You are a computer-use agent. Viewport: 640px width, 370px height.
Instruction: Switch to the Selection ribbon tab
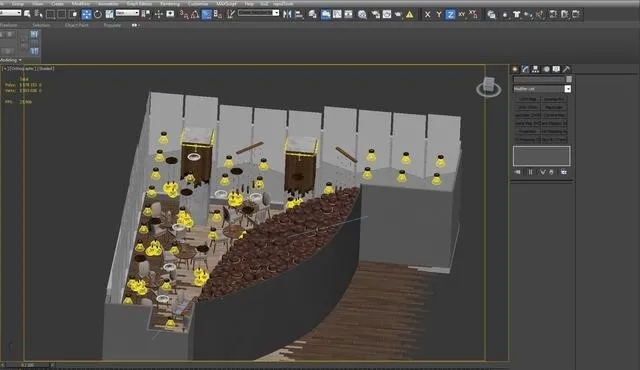pyautogui.click(x=41, y=25)
